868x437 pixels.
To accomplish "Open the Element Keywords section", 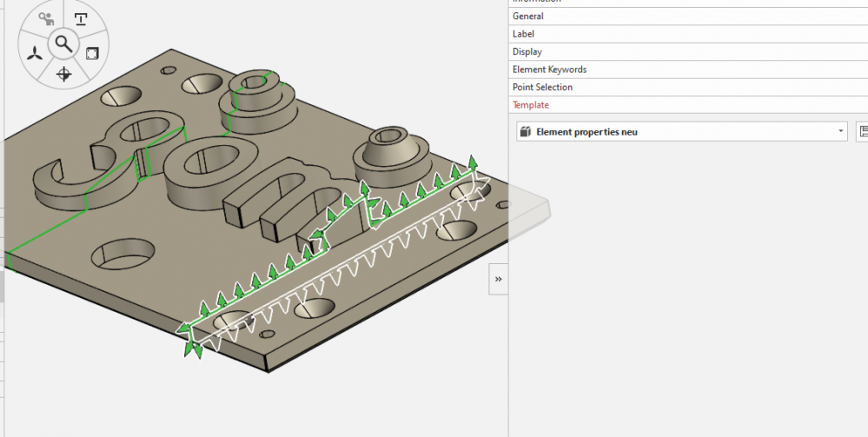I will point(549,70).
